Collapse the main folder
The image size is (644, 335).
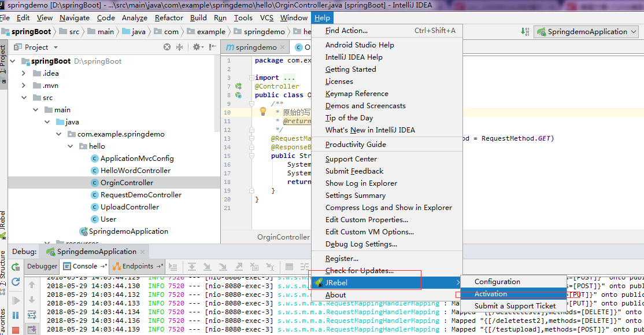point(36,110)
